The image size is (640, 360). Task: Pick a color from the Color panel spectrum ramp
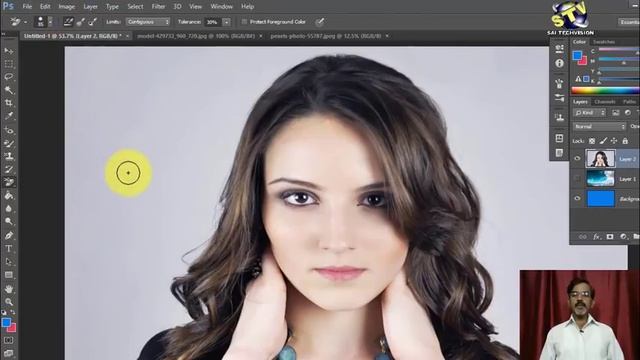pyautogui.click(x=605, y=91)
